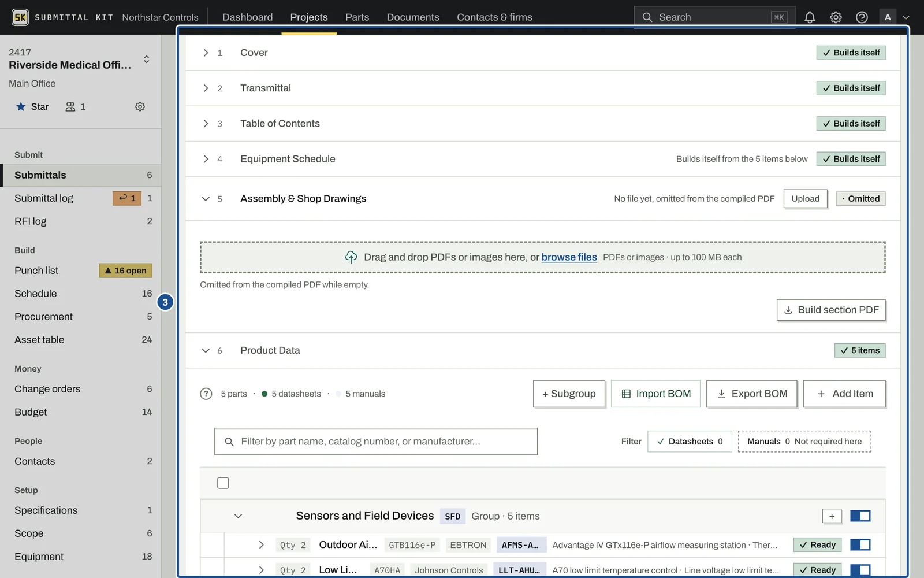Open the help question mark icon

point(862,17)
